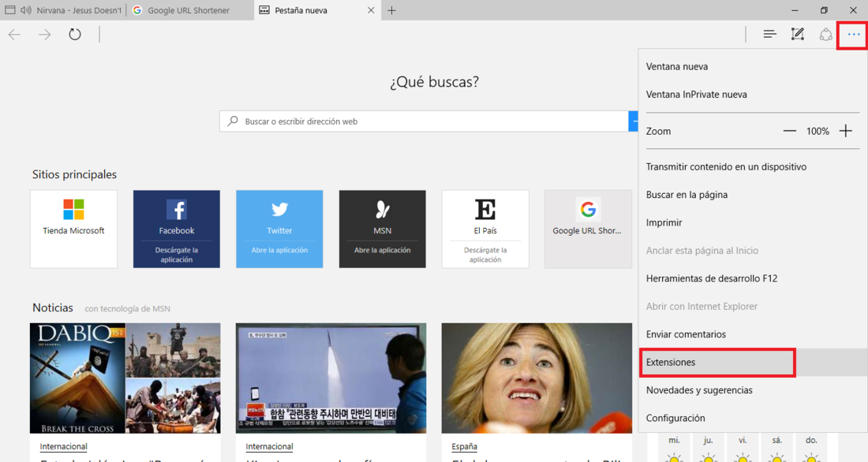Click Descárgate la aplicación under El País

click(x=485, y=255)
